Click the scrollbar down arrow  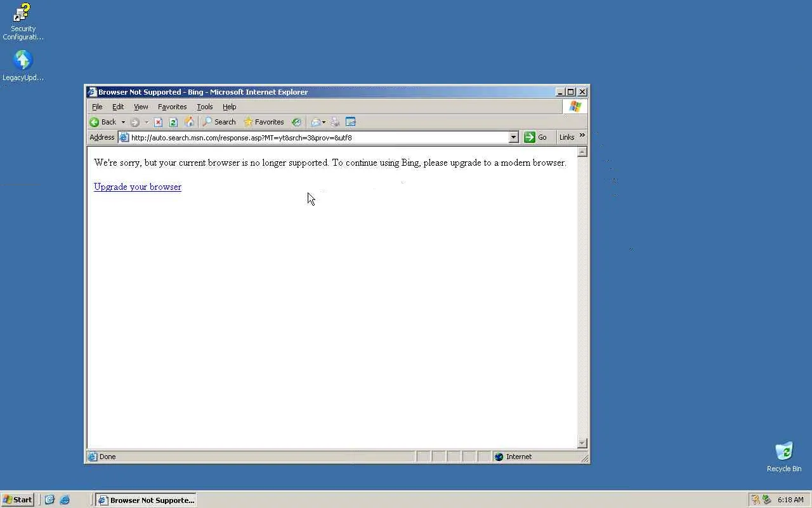(582, 443)
